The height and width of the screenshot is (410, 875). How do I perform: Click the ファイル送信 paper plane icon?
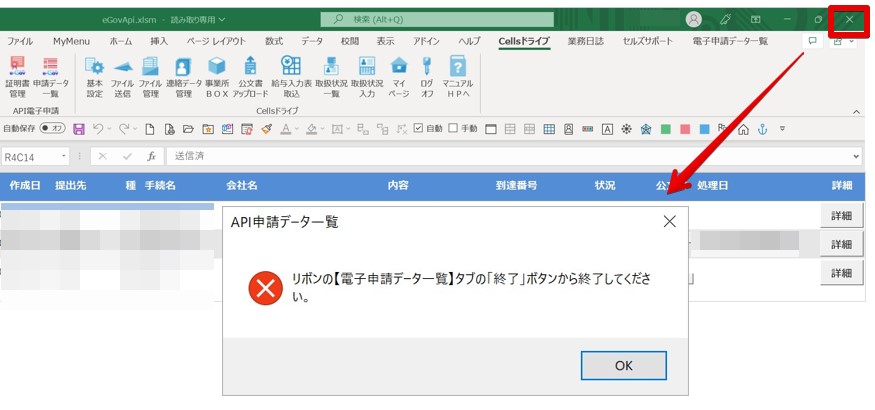[x=122, y=77]
